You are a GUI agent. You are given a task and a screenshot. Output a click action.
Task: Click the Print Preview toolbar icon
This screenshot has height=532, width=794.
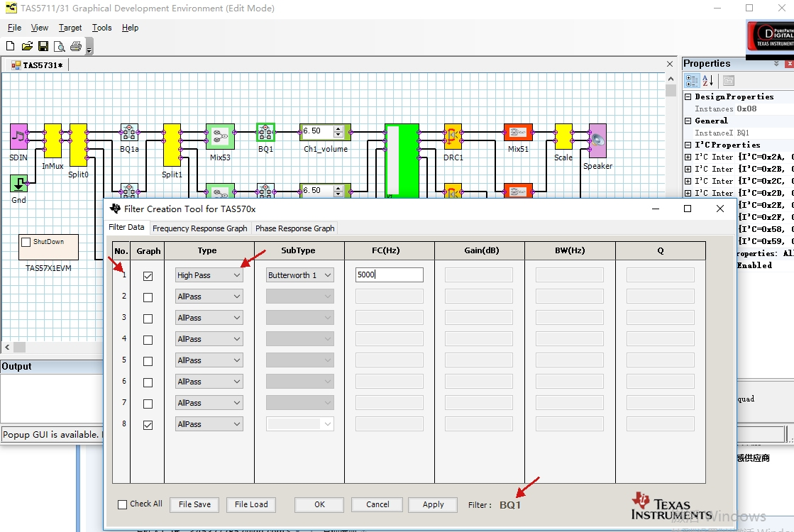[59, 46]
